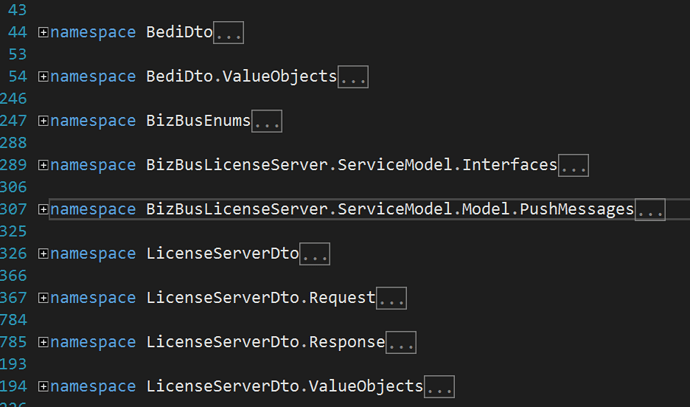Click the ellipsis box after BediDto.ValueObjects
The width and height of the screenshot is (690, 407).
353,77
